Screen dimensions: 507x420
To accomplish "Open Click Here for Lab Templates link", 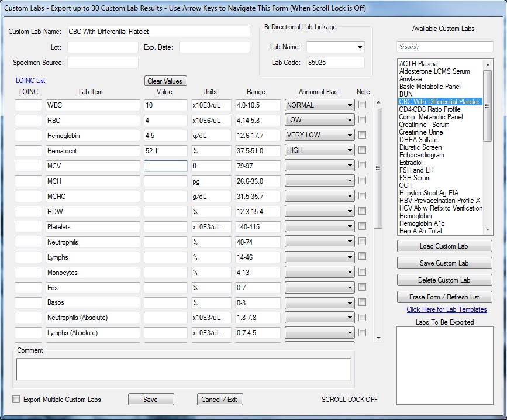I will (x=447, y=309).
